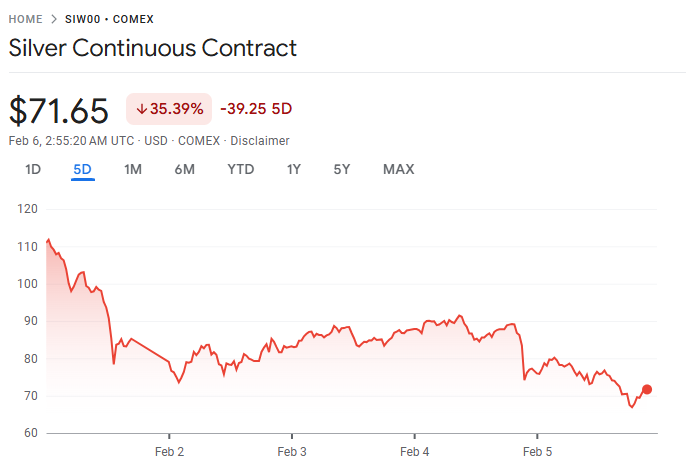Click the HOME breadcrumb link
The width and height of the screenshot is (686, 472).
click(26, 19)
